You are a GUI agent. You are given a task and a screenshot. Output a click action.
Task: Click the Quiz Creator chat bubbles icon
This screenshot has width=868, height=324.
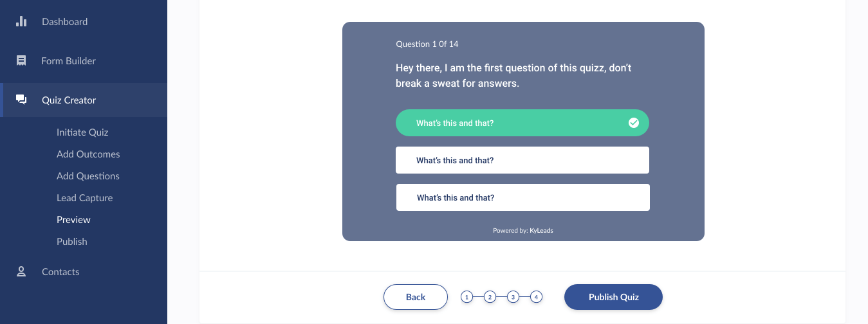click(x=21, y=100)
